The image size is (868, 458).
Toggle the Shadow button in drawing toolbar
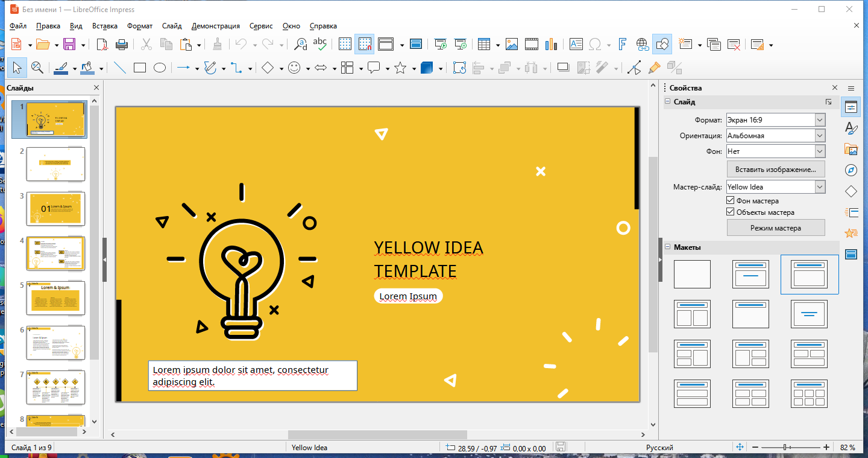(x=563, y=68)
